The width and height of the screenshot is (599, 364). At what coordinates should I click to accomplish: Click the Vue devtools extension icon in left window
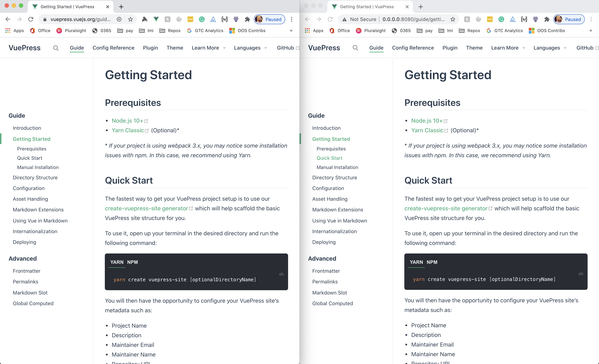156,19
